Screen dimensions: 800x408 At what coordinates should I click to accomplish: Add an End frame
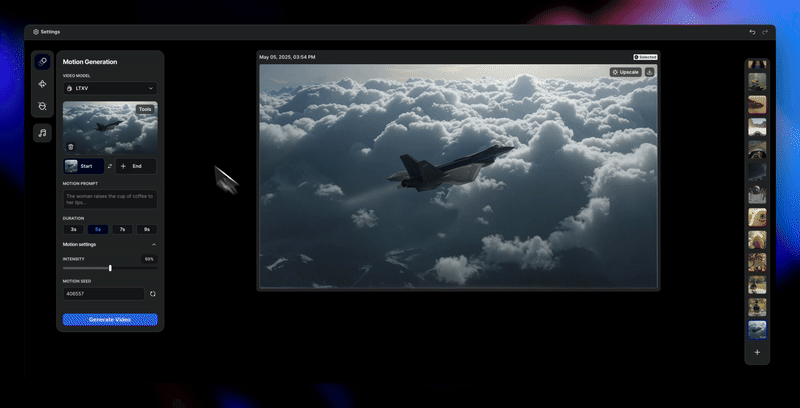[136, 166]
